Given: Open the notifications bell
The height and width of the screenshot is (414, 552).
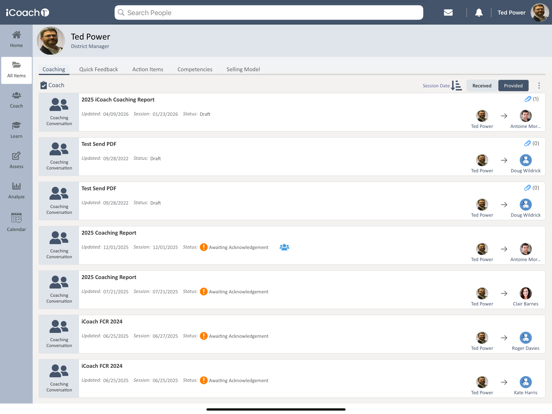Looking at the screenshot, I should click(479, 13).
